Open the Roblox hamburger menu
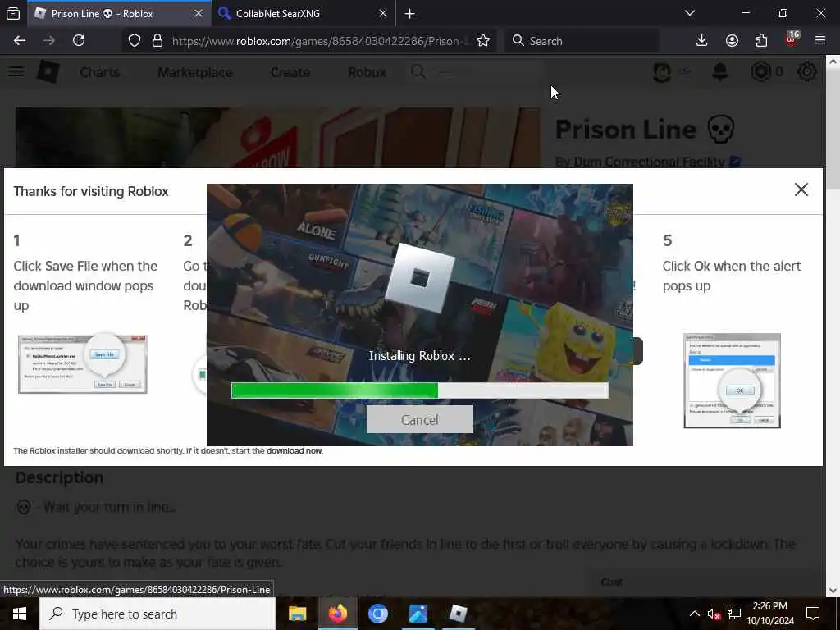 [16, 71]
